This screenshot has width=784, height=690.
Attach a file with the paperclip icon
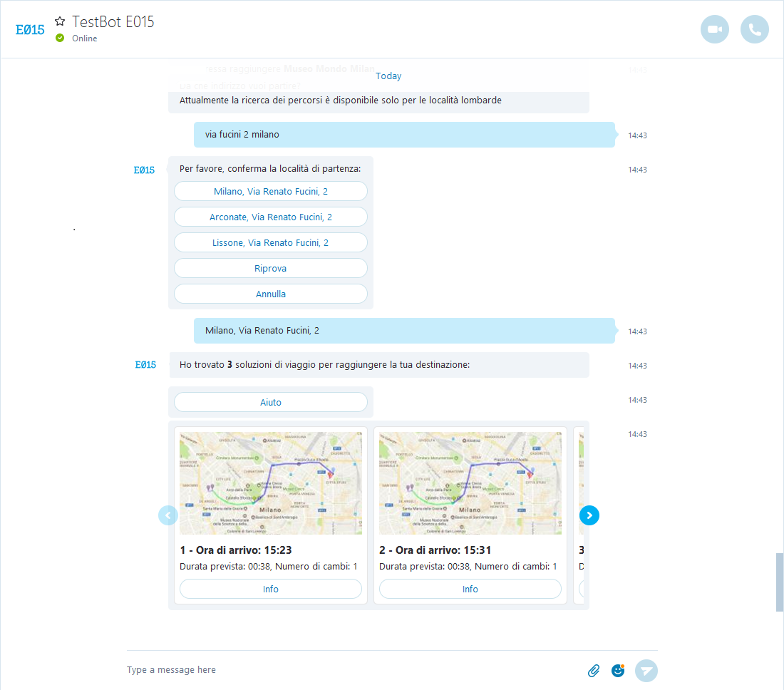pos(593,670)
